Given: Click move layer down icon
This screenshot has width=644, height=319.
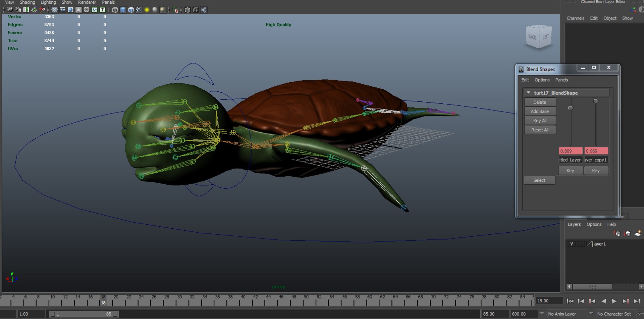Looking at the screenshot, I should tap(627, 233).
